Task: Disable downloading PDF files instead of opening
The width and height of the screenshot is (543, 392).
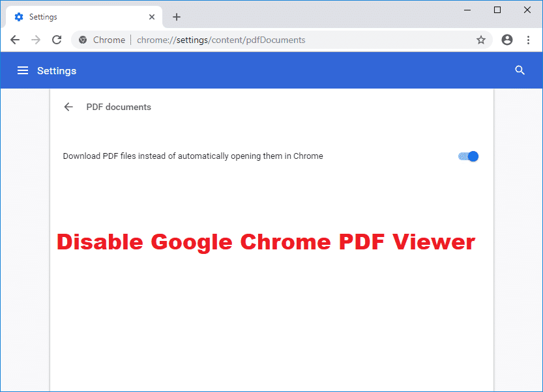Action: 467,156
